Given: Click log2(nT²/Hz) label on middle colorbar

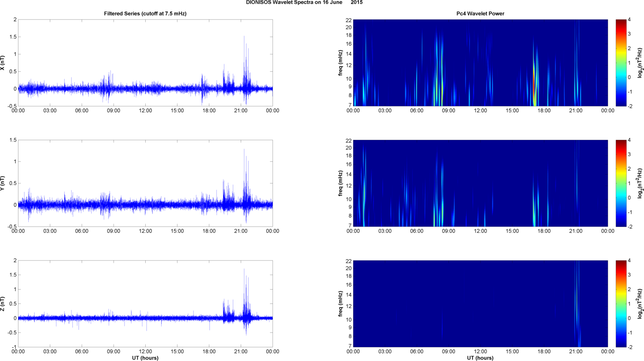Looking at the screenshot, I should point(640,183).
